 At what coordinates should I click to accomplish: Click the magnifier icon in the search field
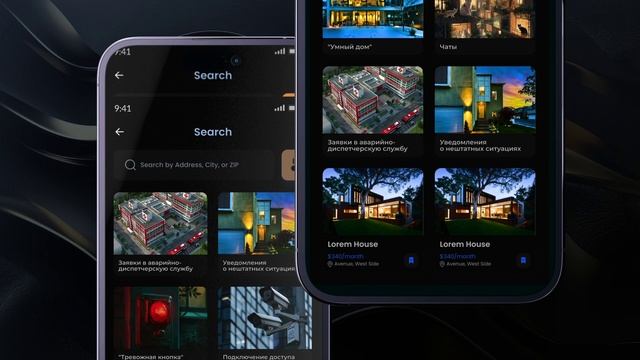(x=130, y=165)
